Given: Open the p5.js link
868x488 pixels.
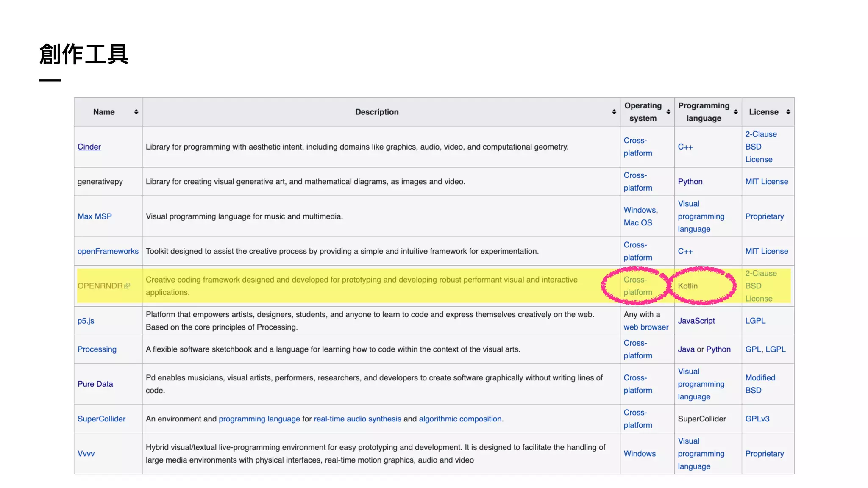Looking at the screenshot, I should tap(86, 321).
